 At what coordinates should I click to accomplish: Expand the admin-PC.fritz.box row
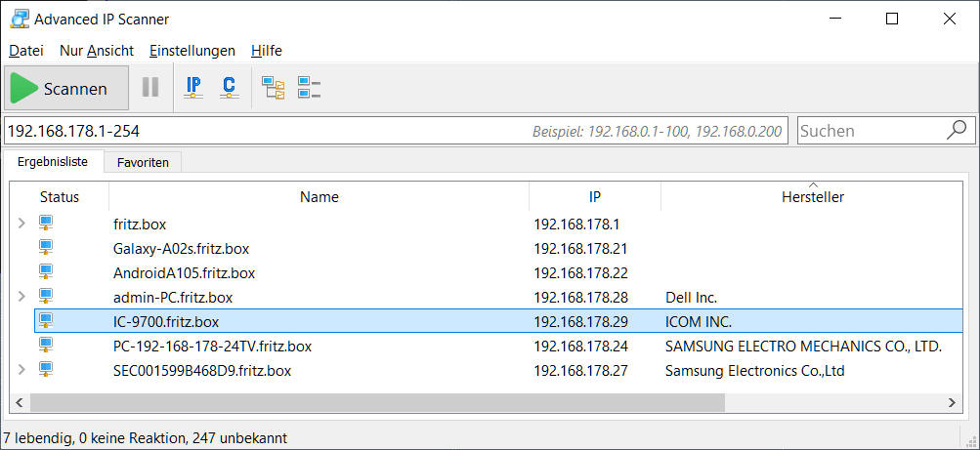(21, 297)
